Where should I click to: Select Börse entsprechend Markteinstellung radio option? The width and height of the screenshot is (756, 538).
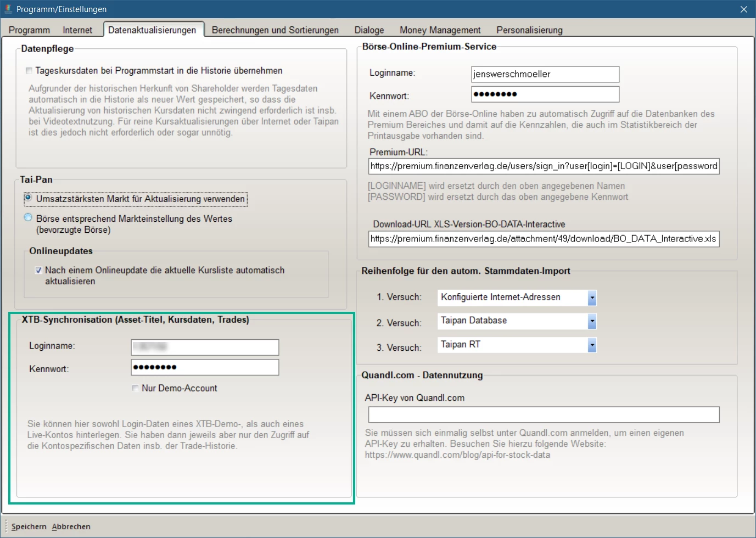pyautogui.click(x=29, y=218)
